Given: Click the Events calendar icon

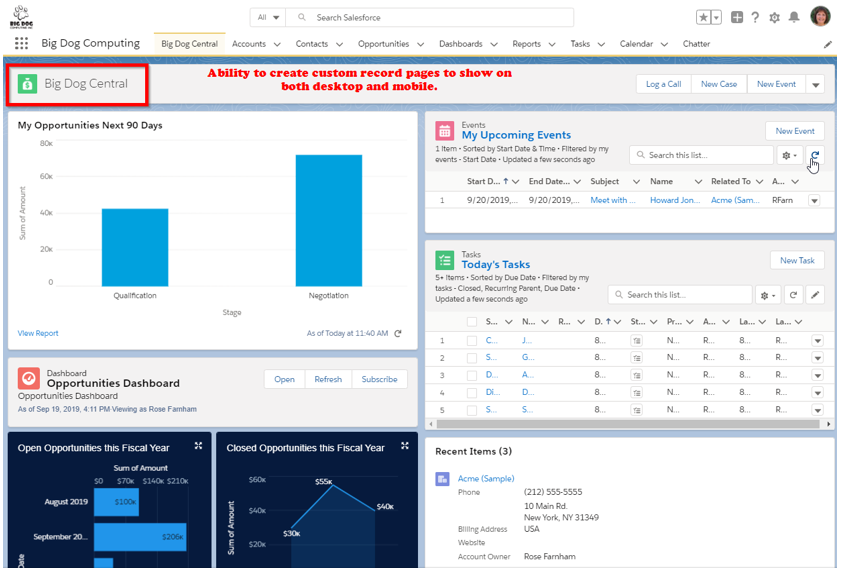Looking at the screenshot, I should click(x=445, y=131).
